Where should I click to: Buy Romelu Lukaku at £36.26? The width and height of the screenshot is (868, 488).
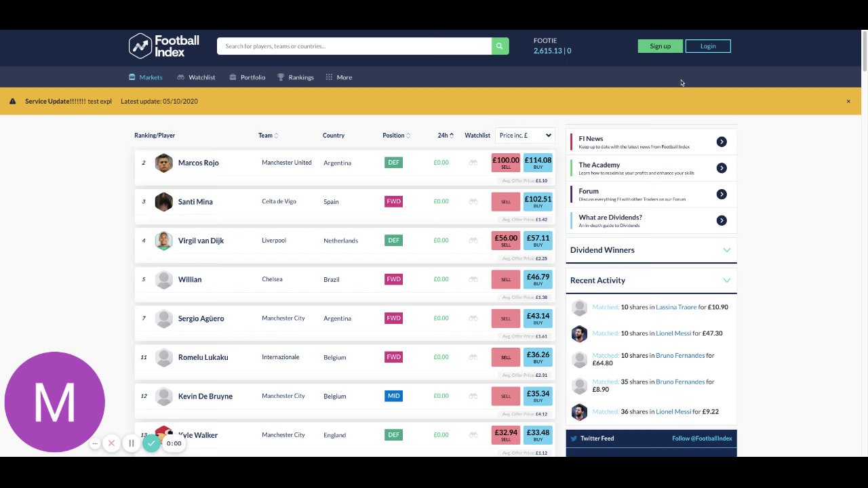[x=538, y=357]
